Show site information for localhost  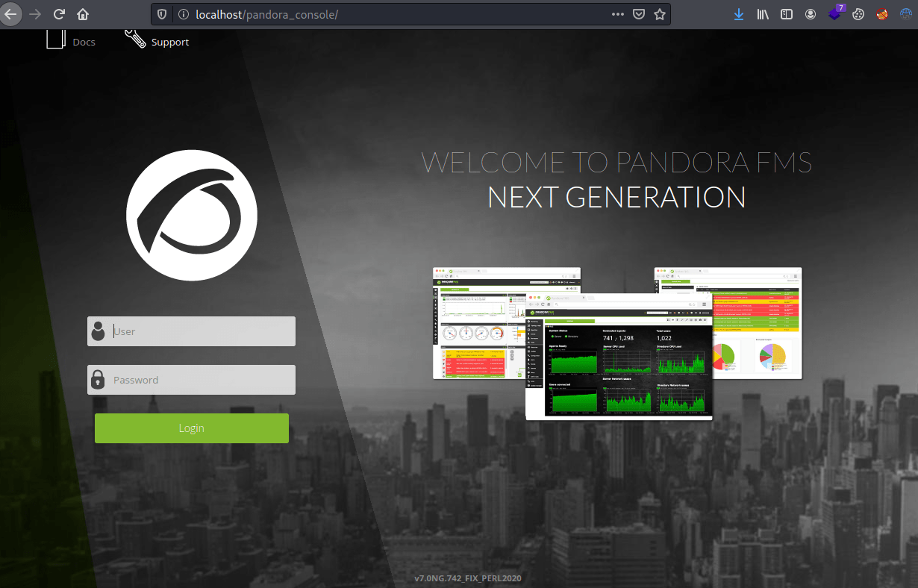pyautogui.click(x=183, y=14)
